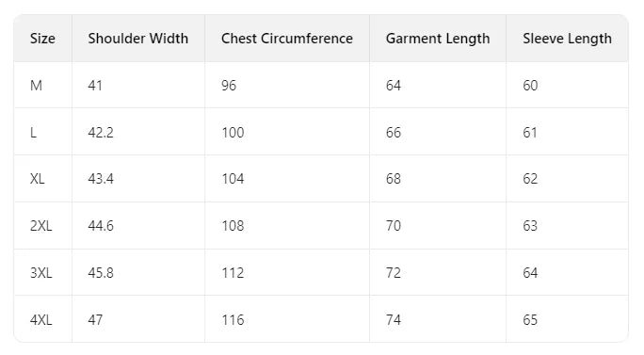Image resolution: width=644 pixels, height=355 pixels.
Task: Select the 3XL size row label
Action: click(x=41, y=273)
